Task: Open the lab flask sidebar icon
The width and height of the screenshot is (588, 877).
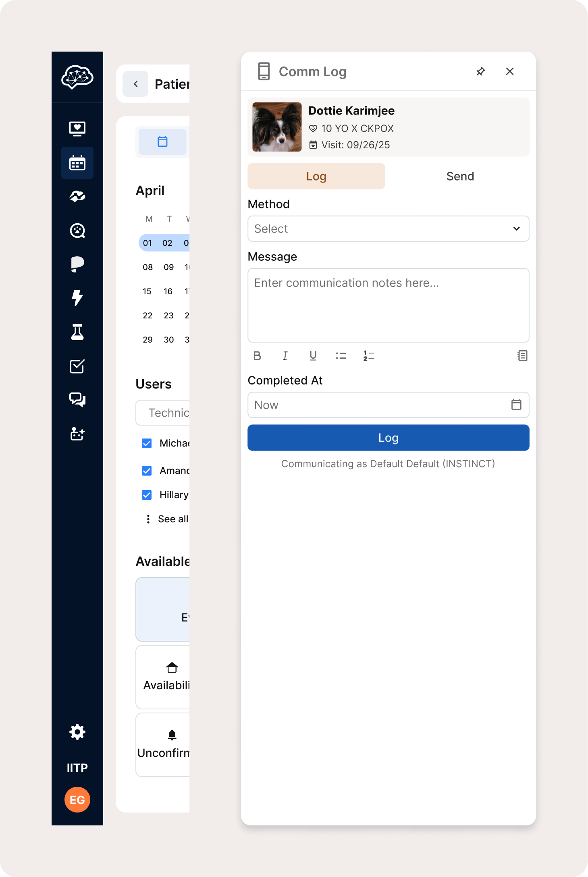Action: (77, 332)
